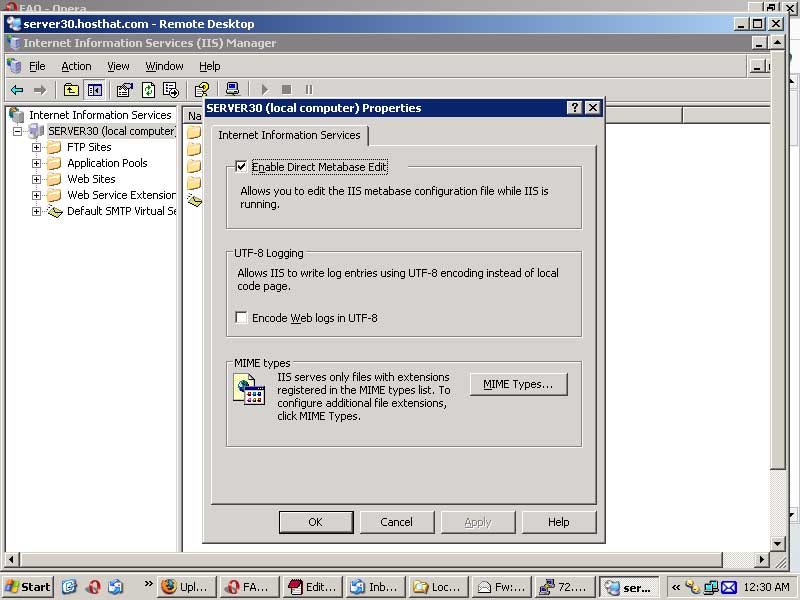The height and width of the screenshot is (600, 800).
Task: Select Internet Information Services root node
Action: [100, 115]
